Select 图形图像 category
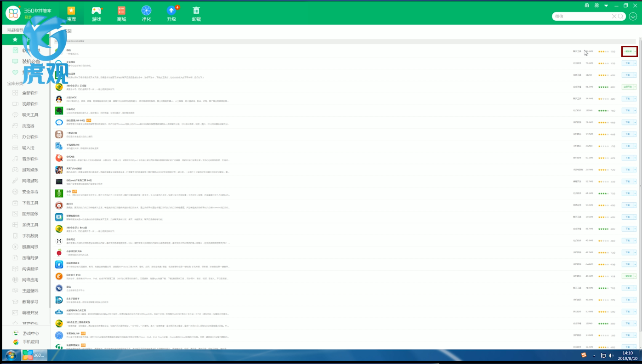The height and width of the screenshot is (364, 642). click(x=30, y=214)
